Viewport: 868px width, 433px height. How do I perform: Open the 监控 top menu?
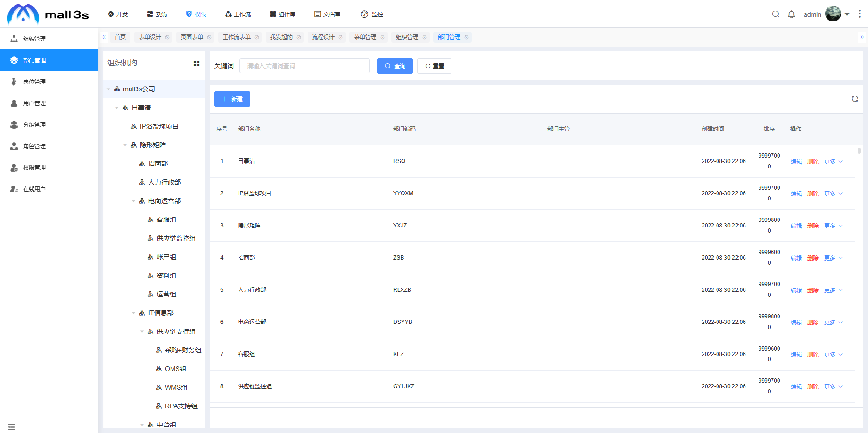pyautogui.click(x=372, y=14)
